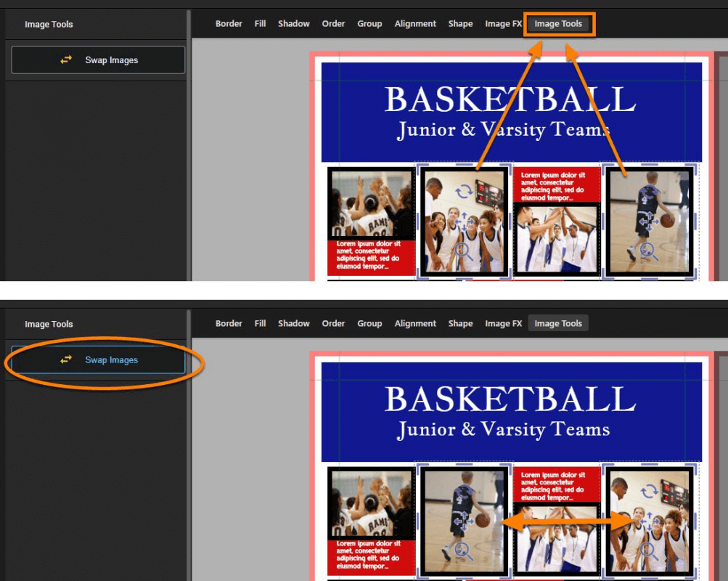Screen dimensions: 728x581
Task: Click Shape in the bottom toolbar
Action: [x=460, y=324]
